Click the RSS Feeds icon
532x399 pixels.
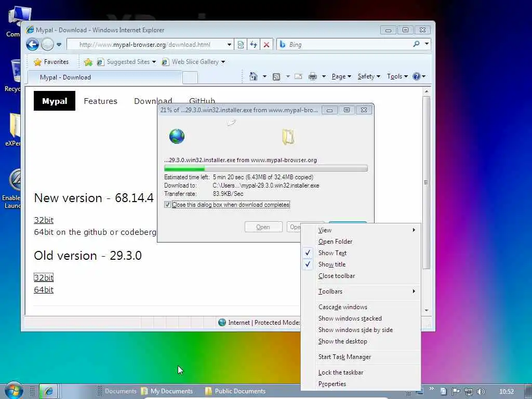pyautogui.click(x=276, y=77)
